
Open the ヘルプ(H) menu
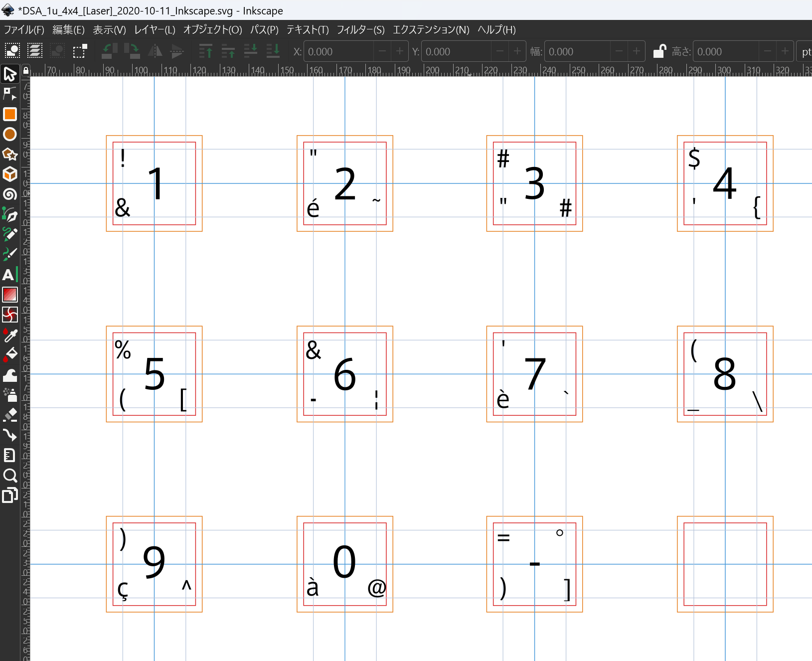(496, 30)
